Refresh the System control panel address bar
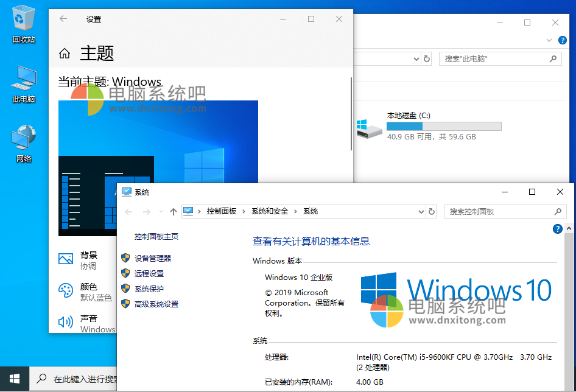Image resolution: width=576 pixels, height=392 pixels. point(432,211)
